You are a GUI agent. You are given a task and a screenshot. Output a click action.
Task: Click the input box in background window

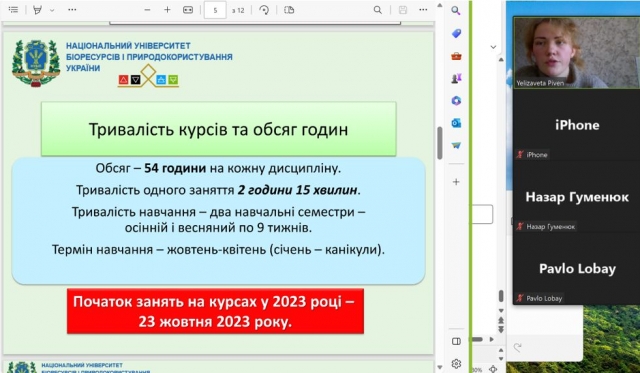(482, 214)
